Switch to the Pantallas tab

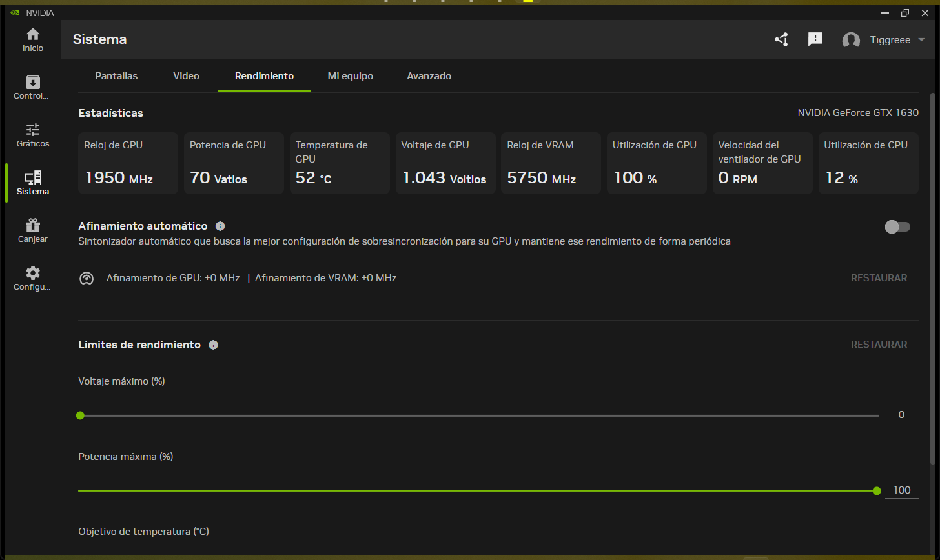click(116, 76)
